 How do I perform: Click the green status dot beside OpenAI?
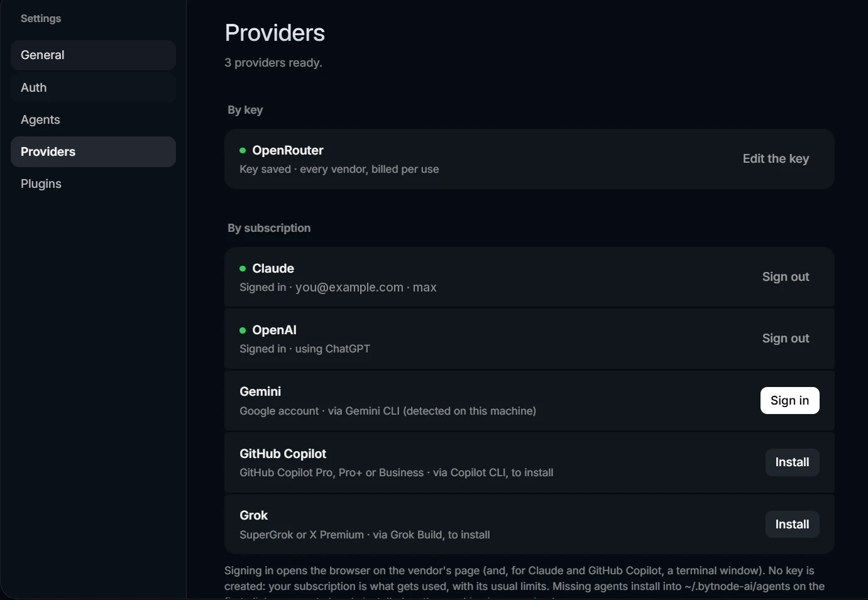[243, 330]
